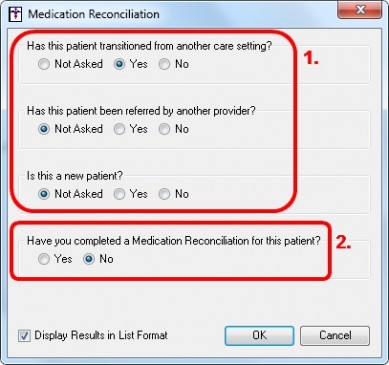
Task: Click the 'Is this a new patient?' question label
Action: click(x=75, y=176)
